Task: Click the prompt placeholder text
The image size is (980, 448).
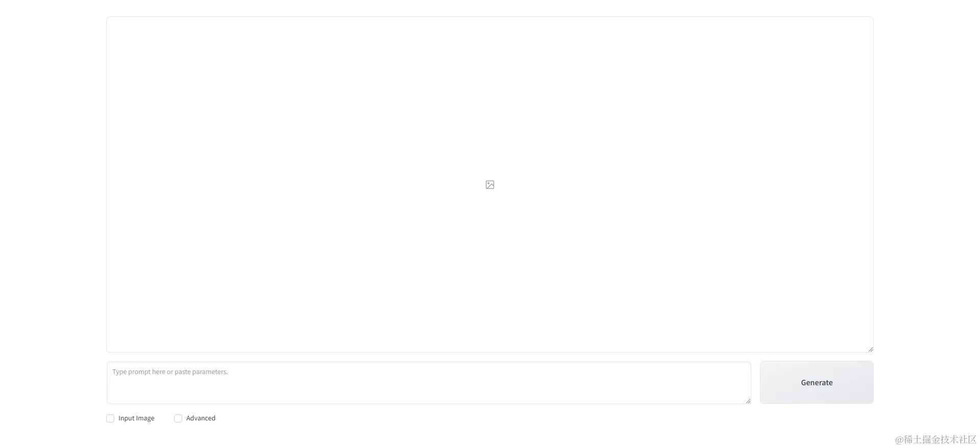Action: pyautogui.click(x=170, y=372)
